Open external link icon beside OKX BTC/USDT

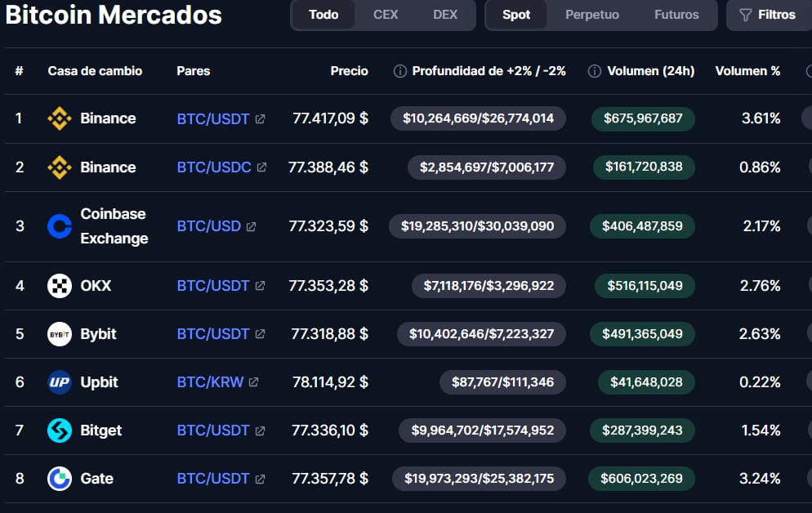pyautogui.click(x=260, y=286)
